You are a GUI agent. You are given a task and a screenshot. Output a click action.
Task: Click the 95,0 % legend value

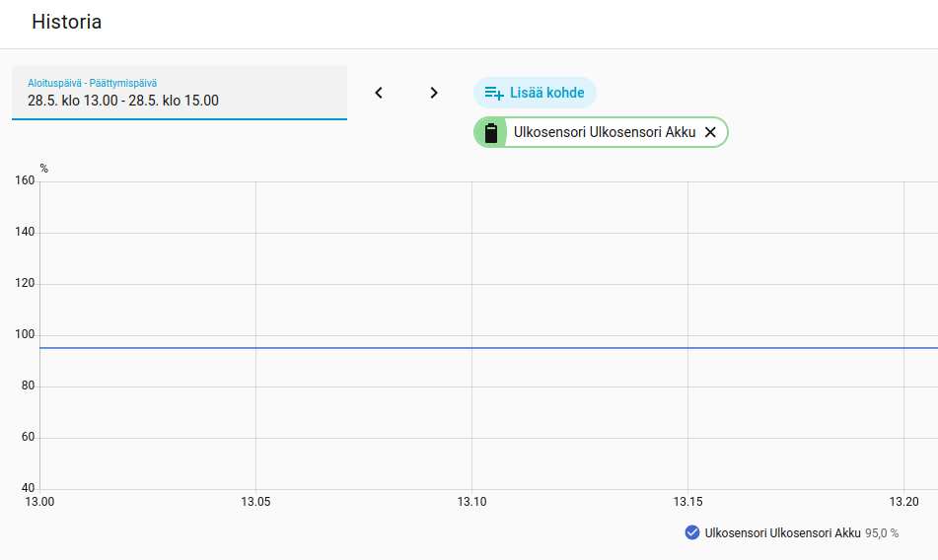[882, 533]
